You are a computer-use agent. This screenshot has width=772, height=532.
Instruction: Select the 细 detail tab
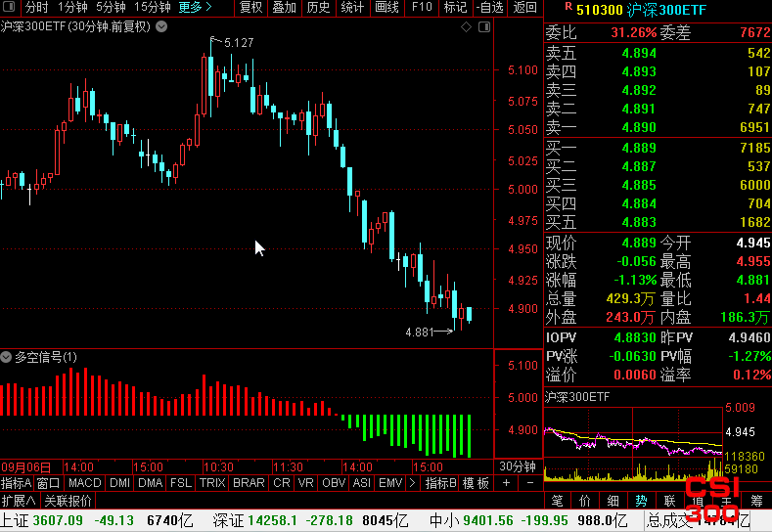[x=613, y=501]
